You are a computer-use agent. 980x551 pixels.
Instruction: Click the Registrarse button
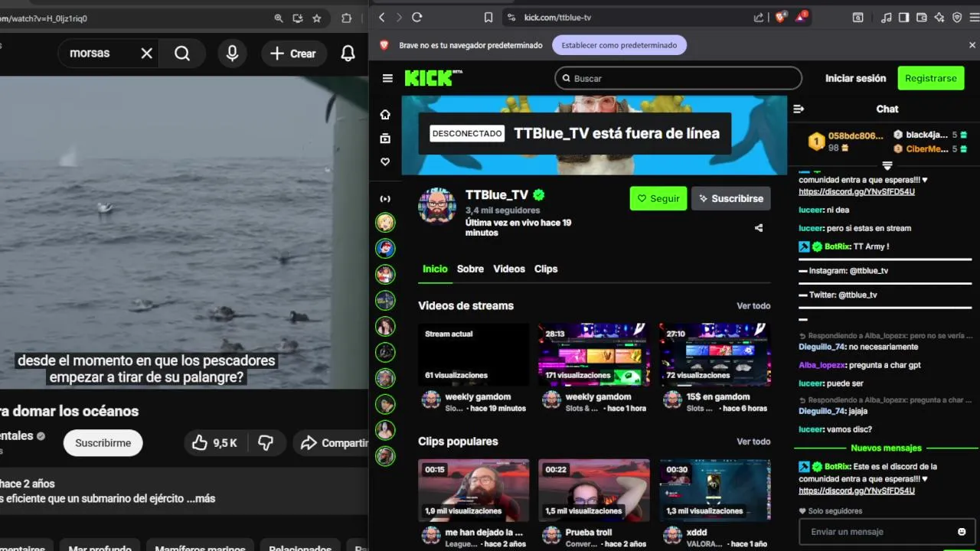coord(930,78)
